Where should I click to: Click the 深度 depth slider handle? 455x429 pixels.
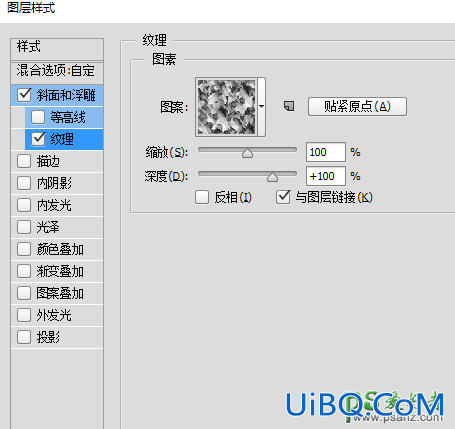click(x=272, y=177)
